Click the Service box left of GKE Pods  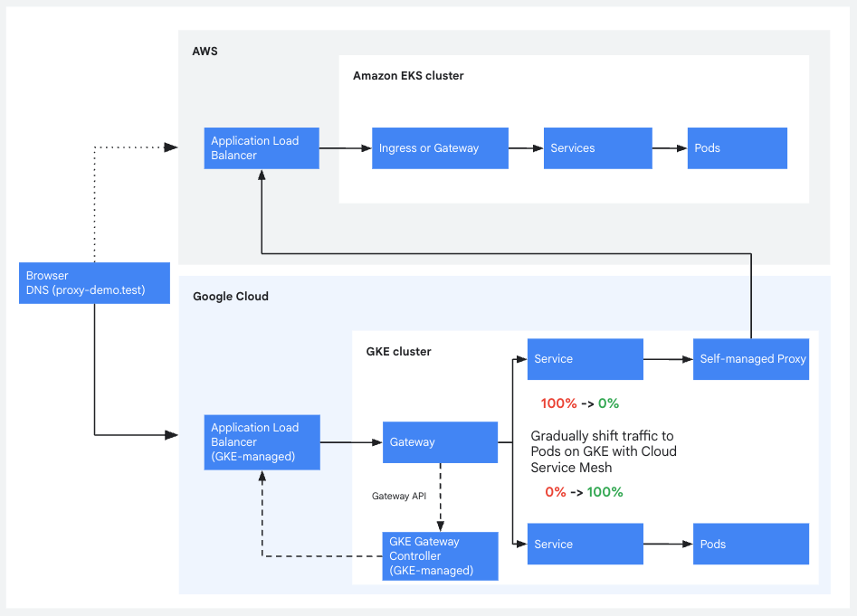click(585, 545)
